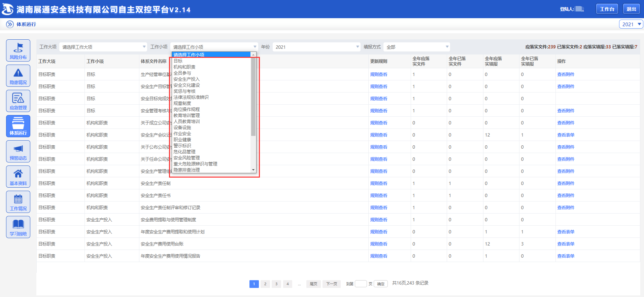Viewport: 644px width, 297px height.
Task: Click the 下一页 next page button
Action: point(332,284)
